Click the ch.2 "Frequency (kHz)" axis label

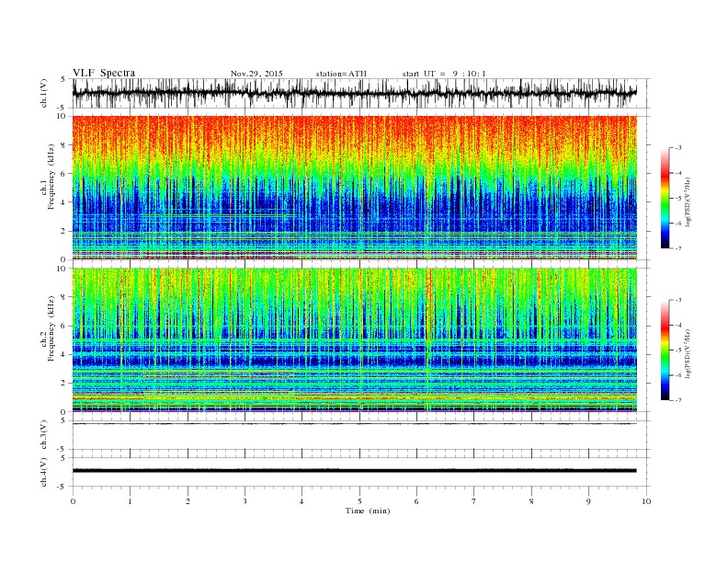coord(51,329)
